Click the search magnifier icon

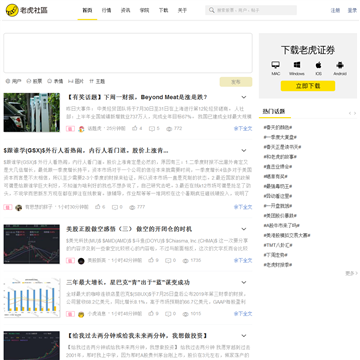tap(211, 10)
